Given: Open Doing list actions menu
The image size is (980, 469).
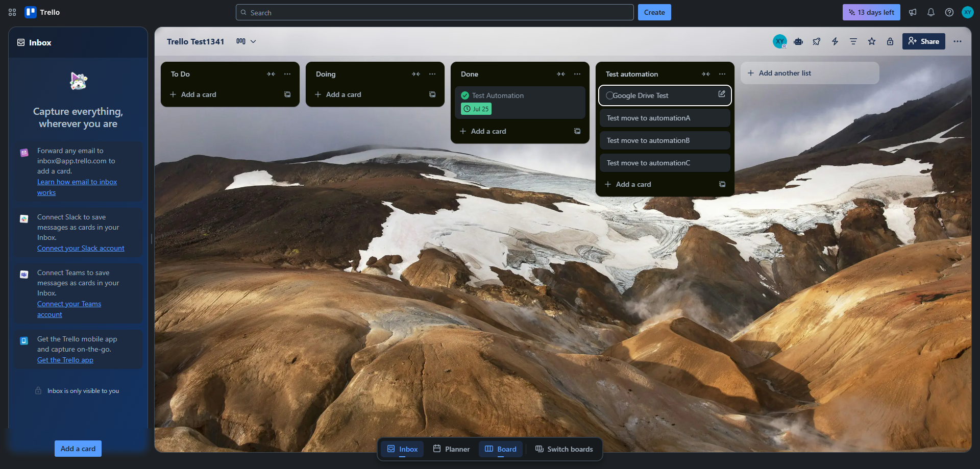Looking at the screenshot, I should point(432,74).
